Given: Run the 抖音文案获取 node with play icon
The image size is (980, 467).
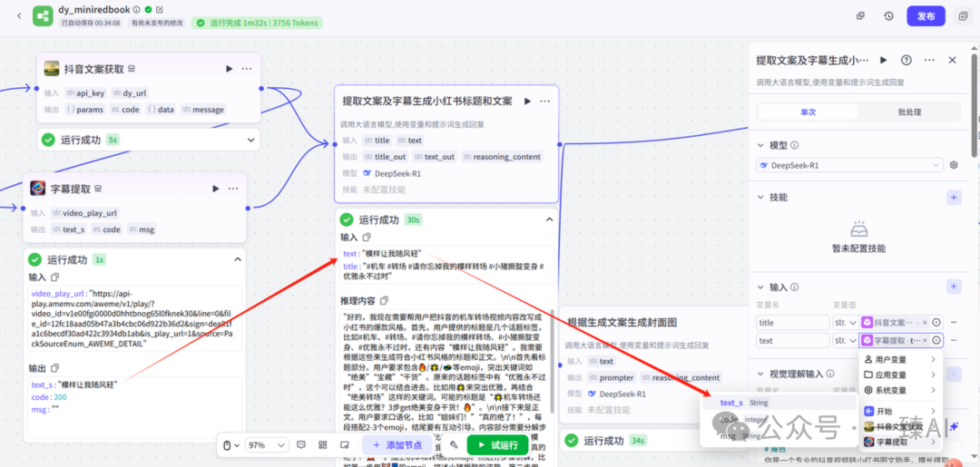Looking at the screenshot, I should coord(230,69).
